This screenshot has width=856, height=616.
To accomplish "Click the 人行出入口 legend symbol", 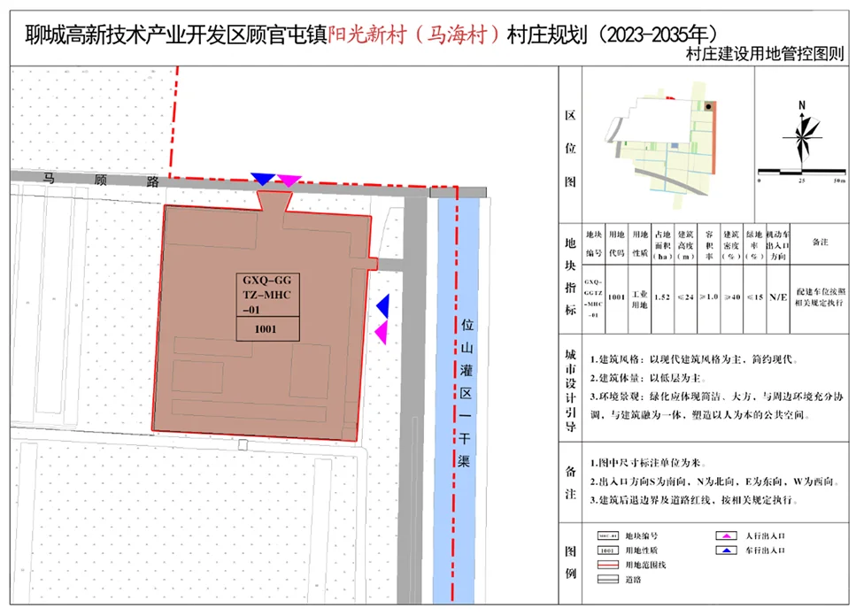I will pos(727,536).
